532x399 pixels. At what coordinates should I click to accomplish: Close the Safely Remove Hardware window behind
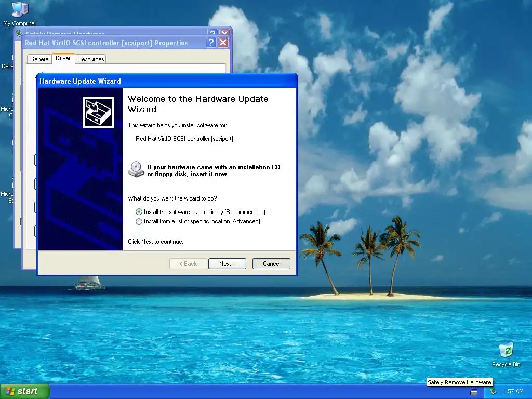[224, 32]
